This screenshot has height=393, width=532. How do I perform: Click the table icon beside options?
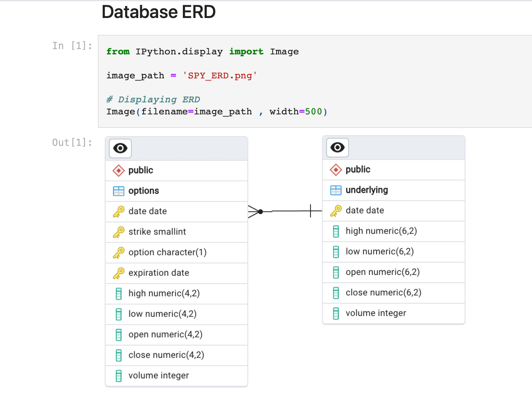119,191
